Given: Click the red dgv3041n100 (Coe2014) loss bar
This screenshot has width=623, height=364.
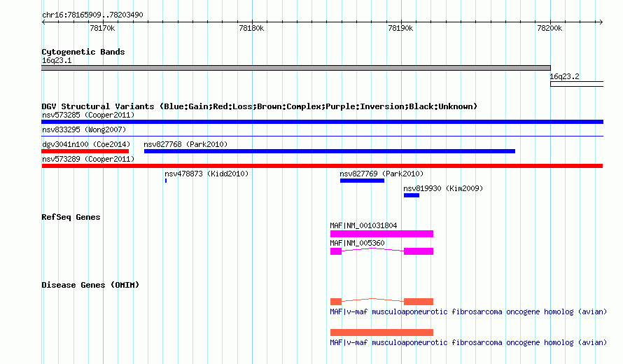Looking at the screenshot, I should tap(85, 151).
